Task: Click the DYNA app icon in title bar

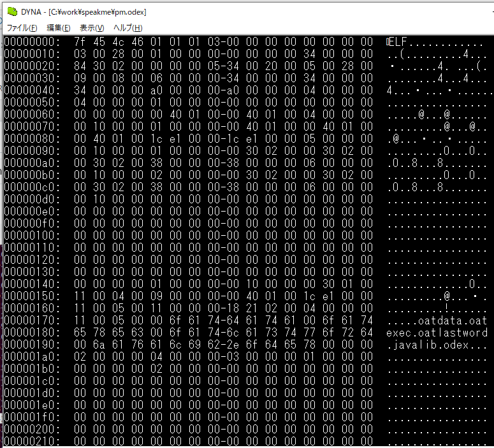Action: tap(12, 11)
